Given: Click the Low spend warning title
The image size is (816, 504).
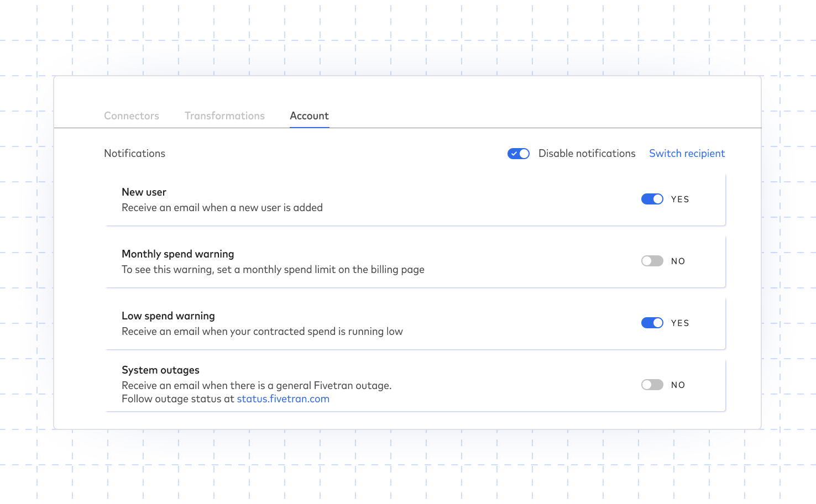Looking at the screenshot, I should 168,316.
